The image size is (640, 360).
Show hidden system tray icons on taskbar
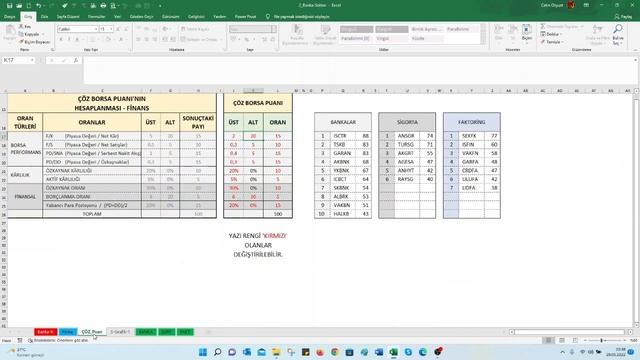pyautogui.click(x=562, y=352)
